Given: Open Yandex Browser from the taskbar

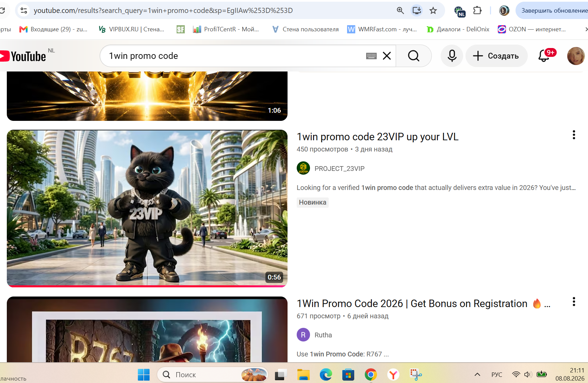Looking at the screenshot, I should click(393, 375).
